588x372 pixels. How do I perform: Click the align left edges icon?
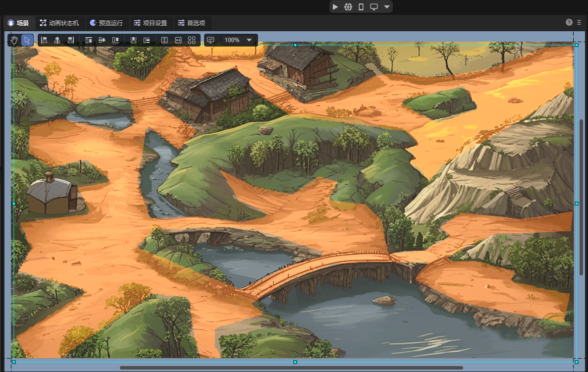tap(44, 40)
